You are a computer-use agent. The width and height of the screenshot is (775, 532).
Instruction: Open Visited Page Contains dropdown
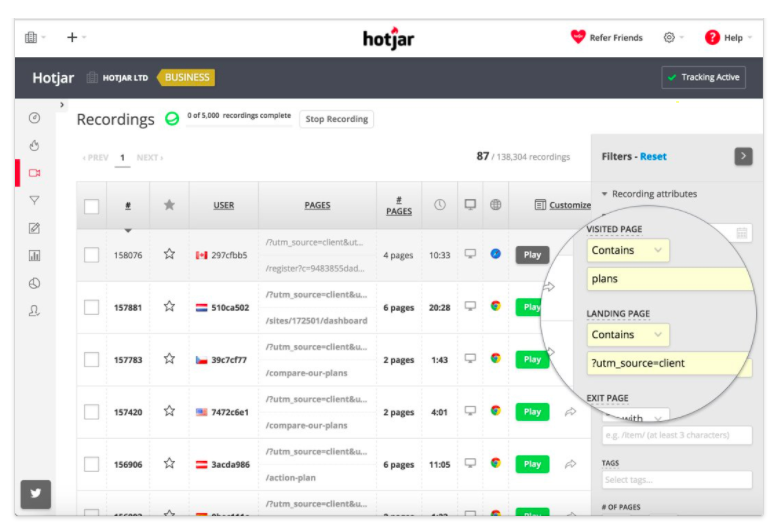[x=628, y=250]
